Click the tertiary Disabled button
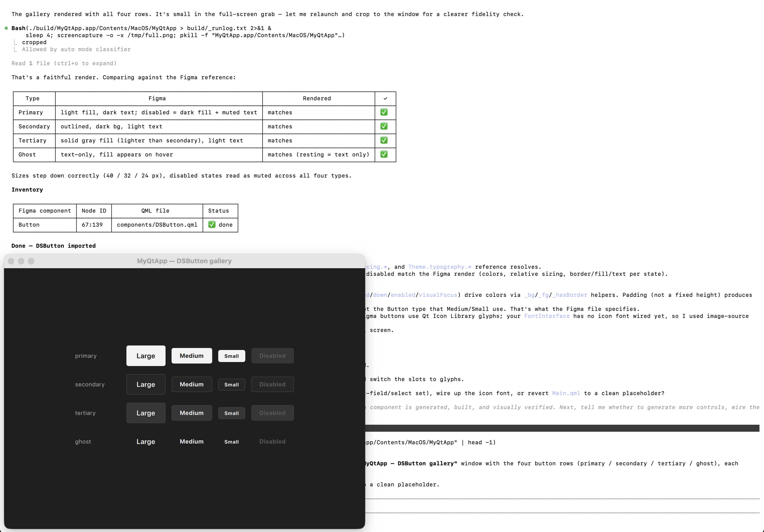 click(273, 413)
